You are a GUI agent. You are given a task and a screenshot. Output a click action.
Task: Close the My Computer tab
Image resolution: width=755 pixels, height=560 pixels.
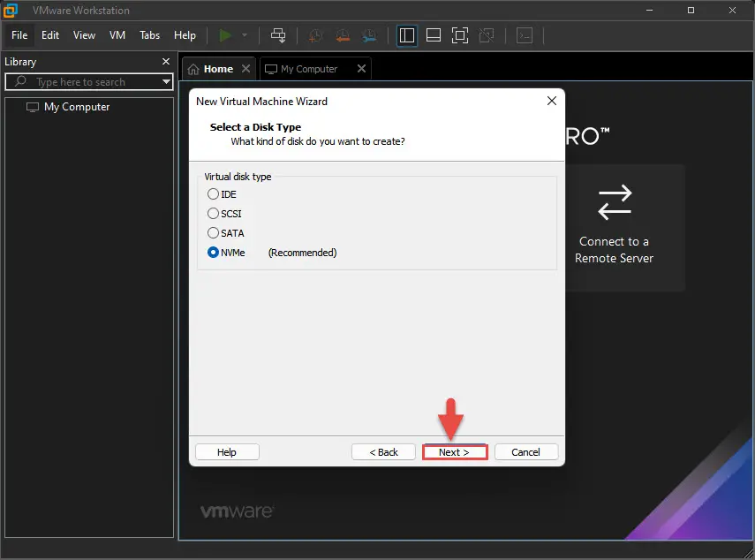tap(362, 69)
